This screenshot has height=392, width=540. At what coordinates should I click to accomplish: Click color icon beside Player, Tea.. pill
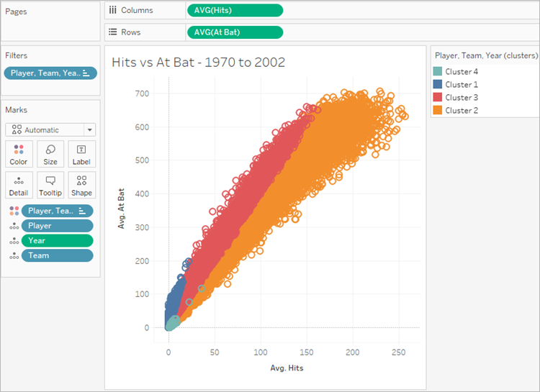pos(14,211)
